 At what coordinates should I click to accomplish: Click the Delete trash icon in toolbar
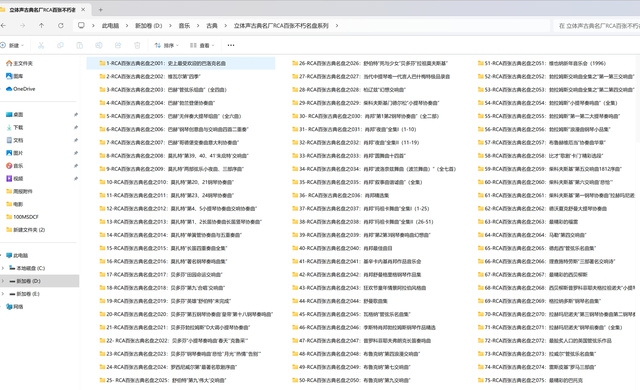point(137,45)
